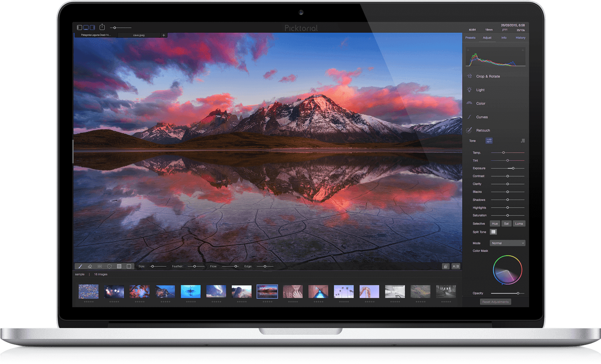The width and height of the screenshot is (601, 364).
Task: Click the Share icon in the toolbar
Action: (x=102, y=27)
